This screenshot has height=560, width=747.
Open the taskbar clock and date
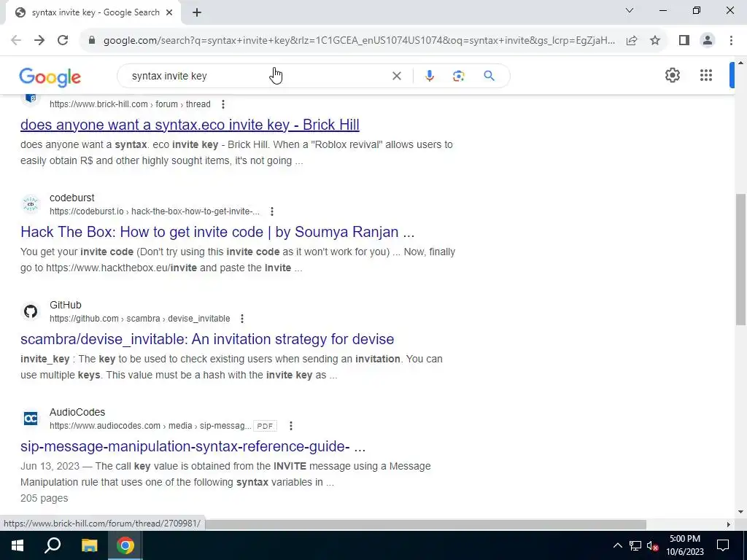tap(684, 545)
